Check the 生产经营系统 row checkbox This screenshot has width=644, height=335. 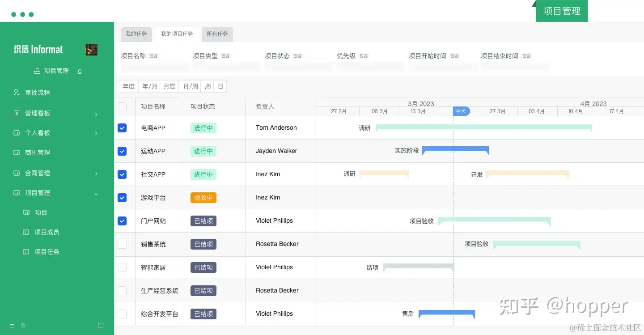(x=122, y=291)
